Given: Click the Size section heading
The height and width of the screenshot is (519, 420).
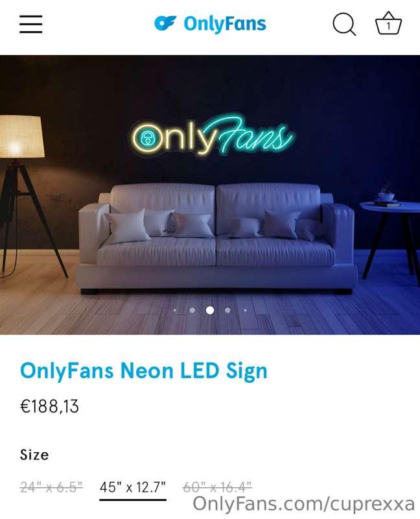Looking at the screenshot, I should (x=36, y=455).
